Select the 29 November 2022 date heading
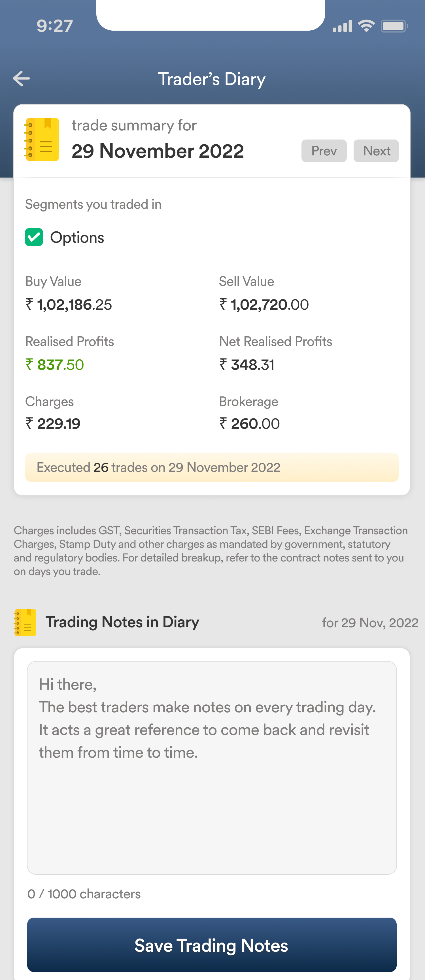This screenshot has width=425, height=980. pyautogui.click(x=157, y=151)
